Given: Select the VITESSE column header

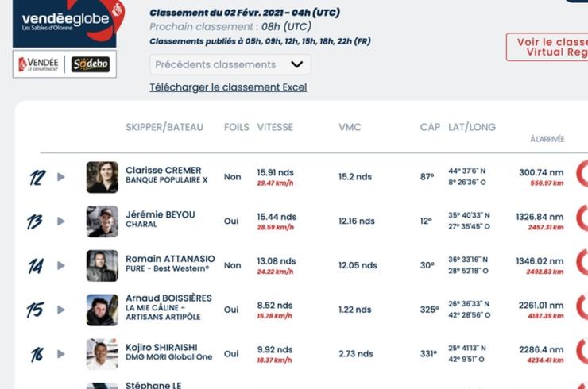Looking at the screenshot, I should [275, 128].
